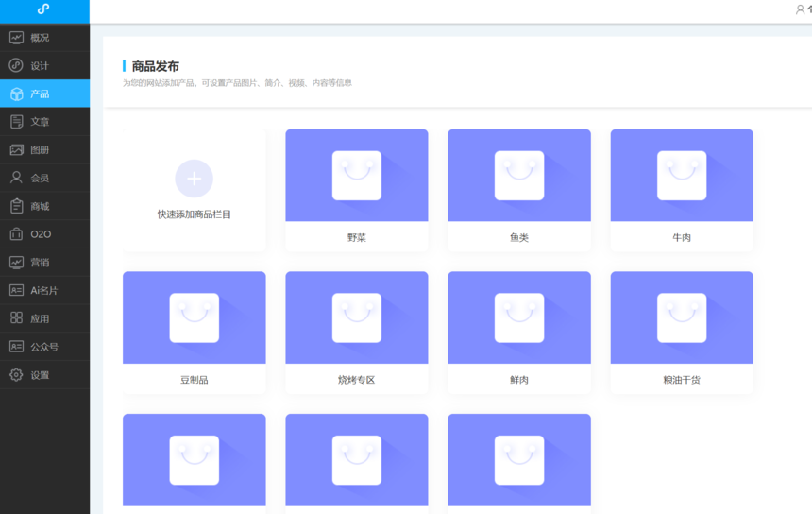The width and height of the screenshot is (812, 514).
Task: Open the 粮油干货 category card thumbnail
Action: click(682, 317)
